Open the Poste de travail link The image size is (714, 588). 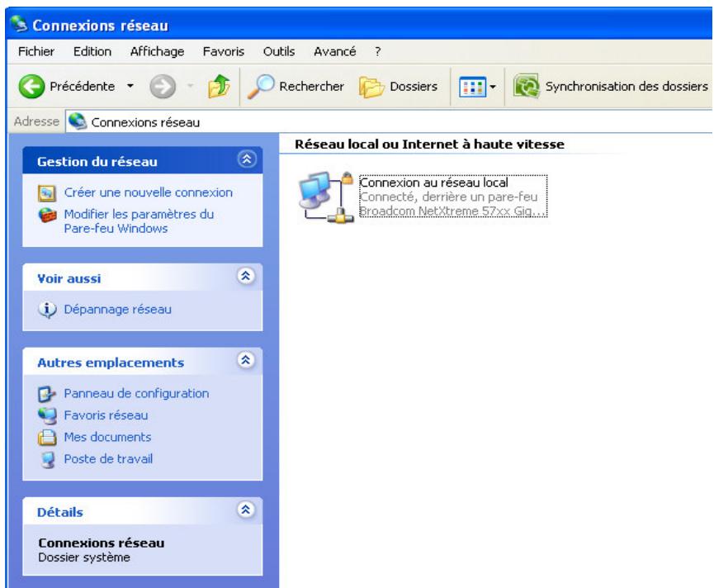click(x=108, y=459)
